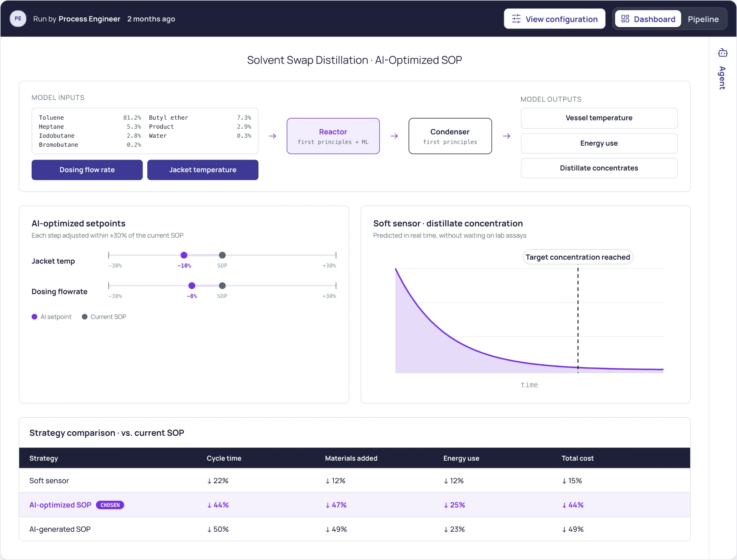The image size is (737, 560).
Task: Click arrow between Condenser and outputs
Action: (x=506, y=136)
